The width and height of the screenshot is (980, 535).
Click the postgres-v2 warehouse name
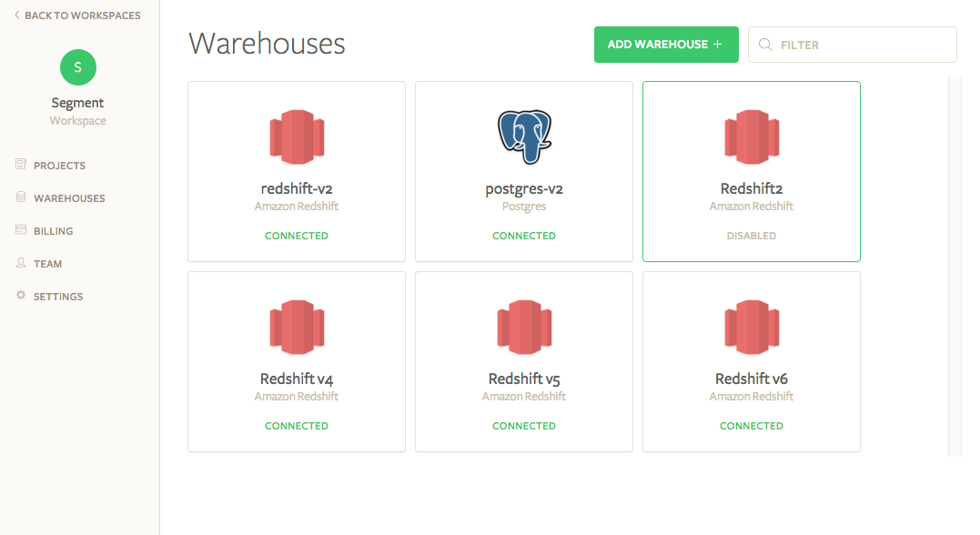[x=524, y=189]
